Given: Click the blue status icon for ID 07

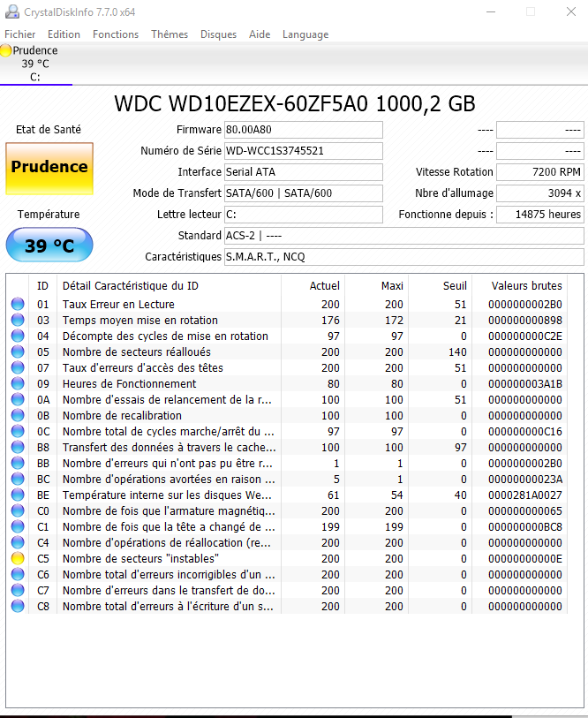Looking at the screenshot, I should point(18,367).
